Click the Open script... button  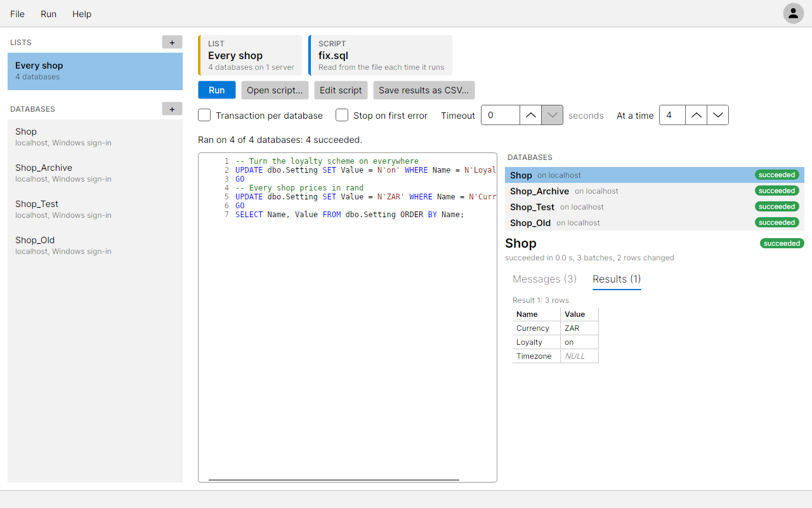point(275,90)
